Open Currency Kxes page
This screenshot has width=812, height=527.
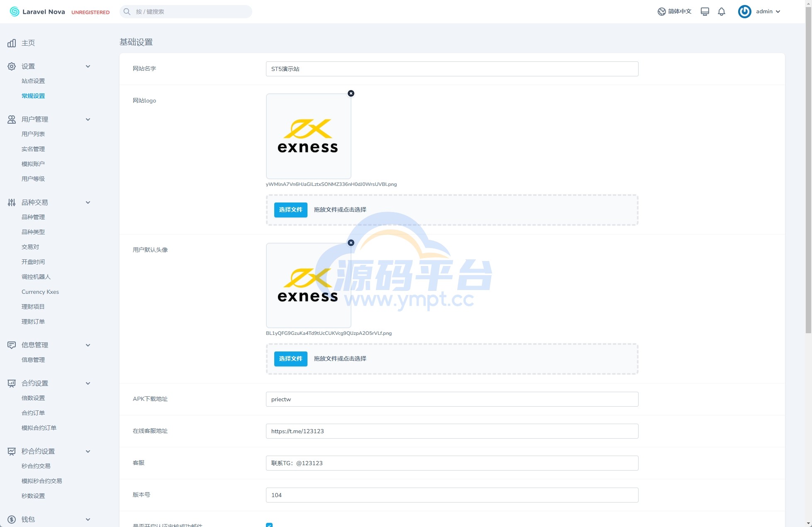40,292
